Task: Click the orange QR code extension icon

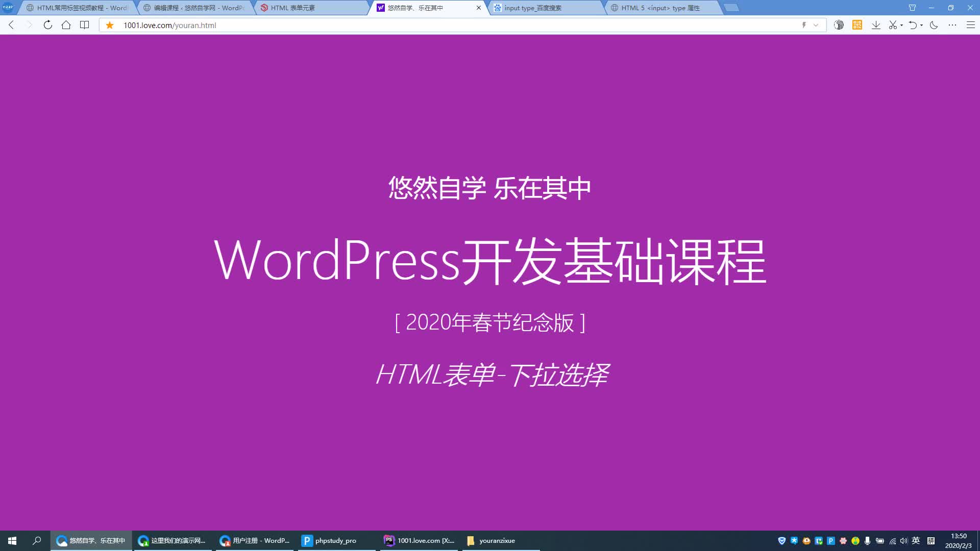Action: click(x=857, y=25)
